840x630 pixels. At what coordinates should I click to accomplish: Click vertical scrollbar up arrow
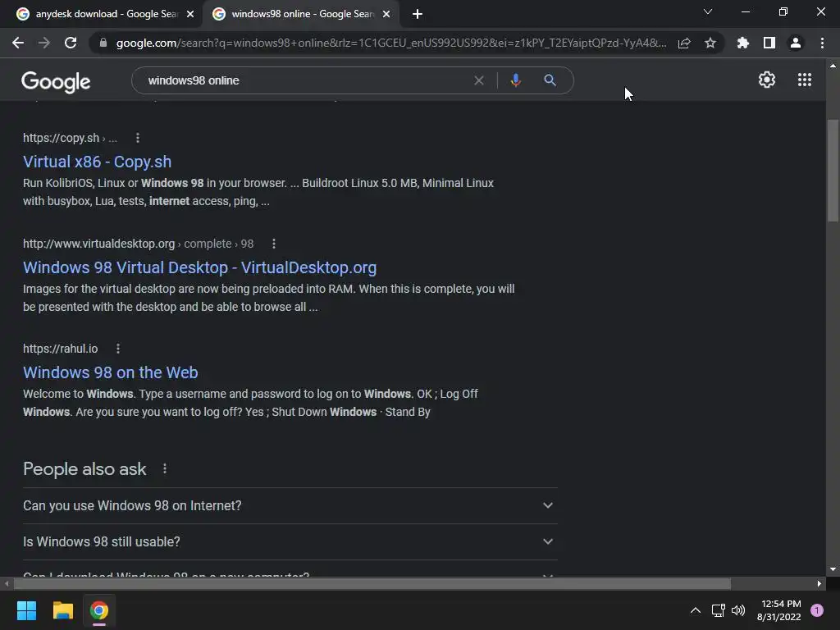pyautogui.click(x=833, y=66)
